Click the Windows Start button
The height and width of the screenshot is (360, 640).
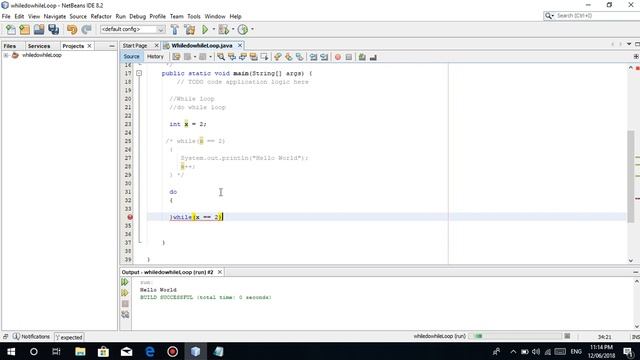[x=11, y=351]
